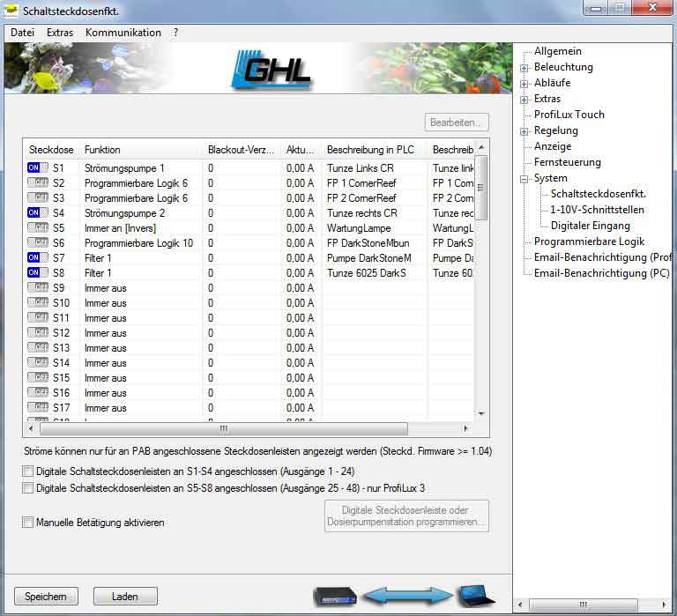Click the blue double-arrow transfer icon

point(406,597)
